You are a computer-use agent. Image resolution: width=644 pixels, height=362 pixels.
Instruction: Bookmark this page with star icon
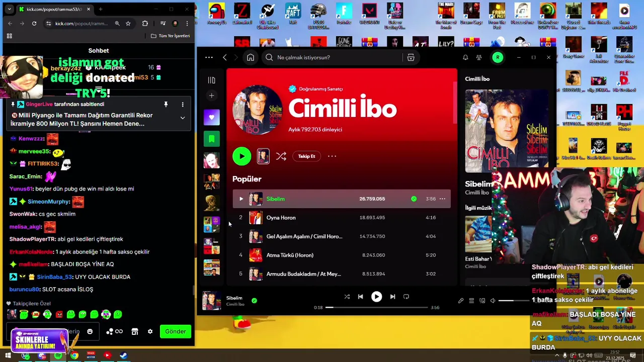tap(128, 23)
